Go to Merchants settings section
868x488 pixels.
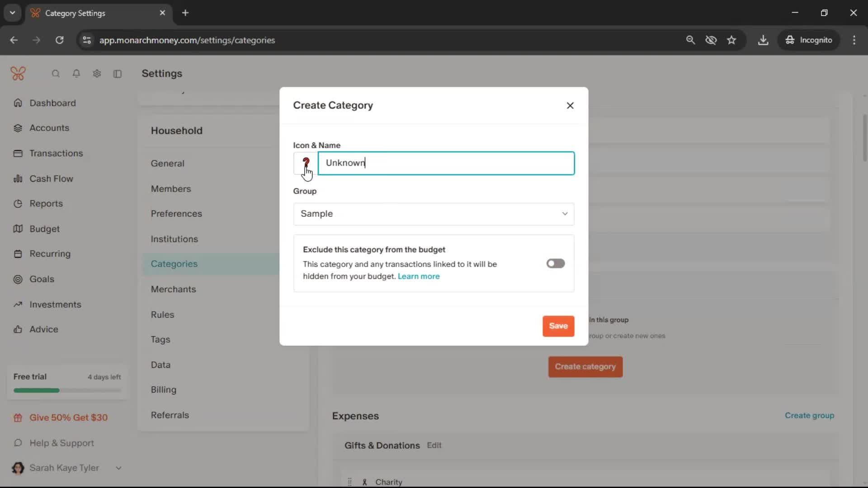coord(173,289)
